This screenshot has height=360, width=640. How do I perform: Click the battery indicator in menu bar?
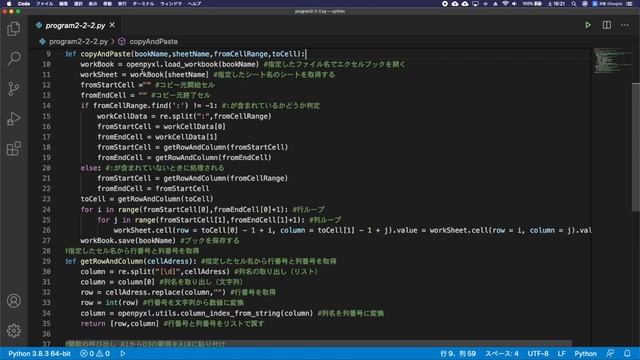533,4
